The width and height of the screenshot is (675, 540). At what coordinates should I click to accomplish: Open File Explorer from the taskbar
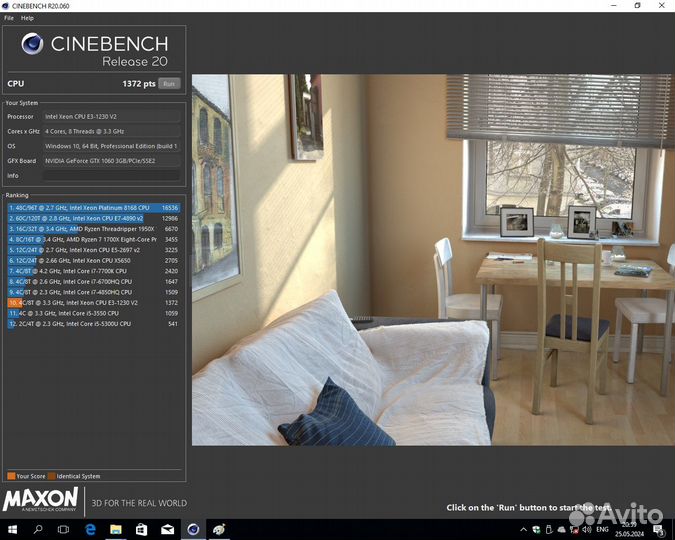click(x=116, y=529)
